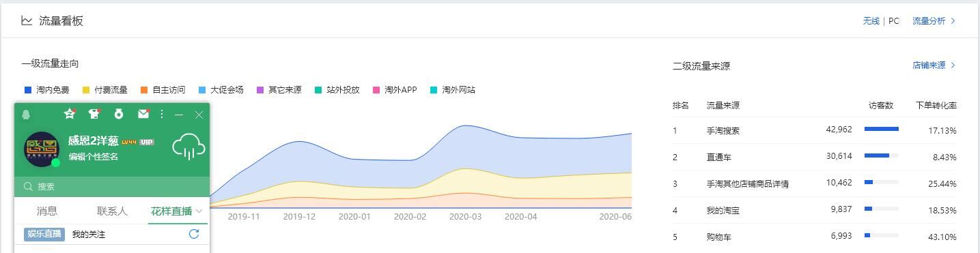
Task: Toggle the 淘外APP legend series
Action: [395, 90]
